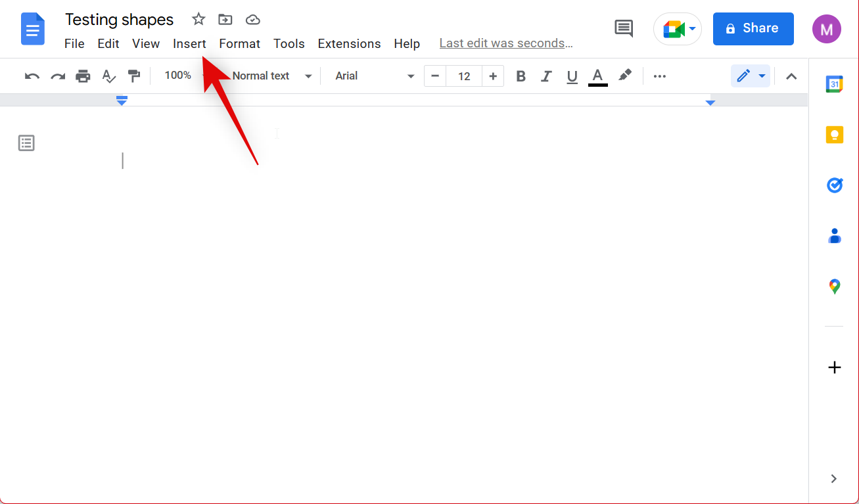The width and height of the screenshot is (859, 504).
Task: Click the right indent ruler marker
Action: tap(710, 103)
